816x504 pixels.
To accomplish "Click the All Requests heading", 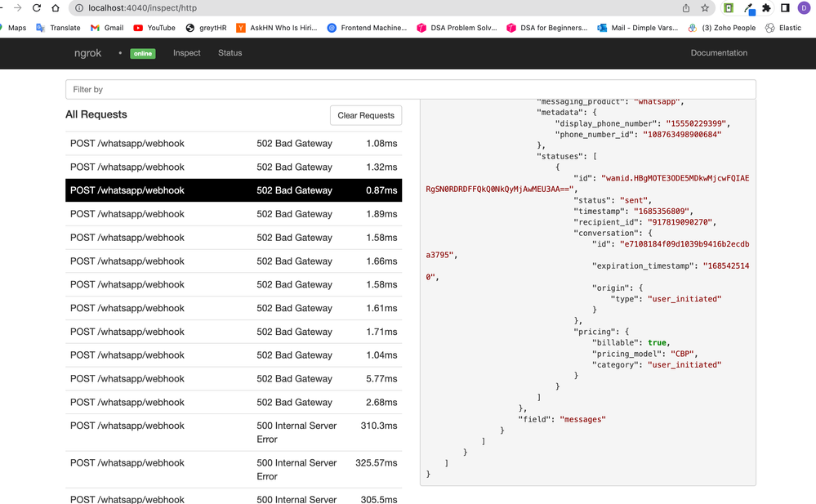I will point(96,114).
